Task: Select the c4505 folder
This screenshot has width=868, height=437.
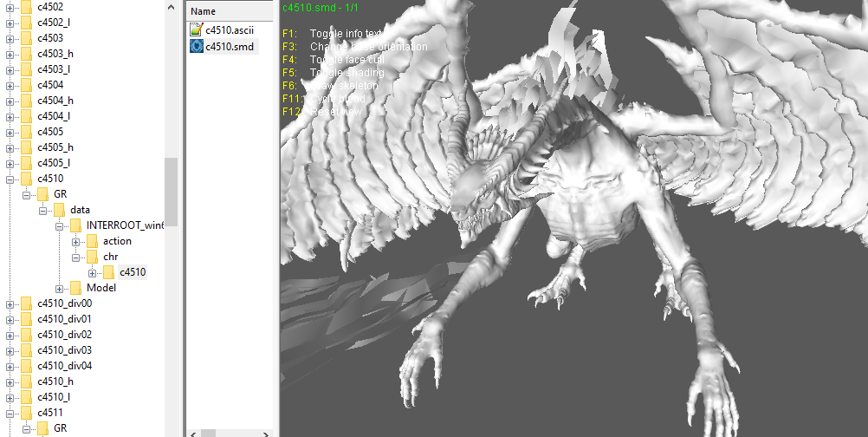Action: [50, 132]
